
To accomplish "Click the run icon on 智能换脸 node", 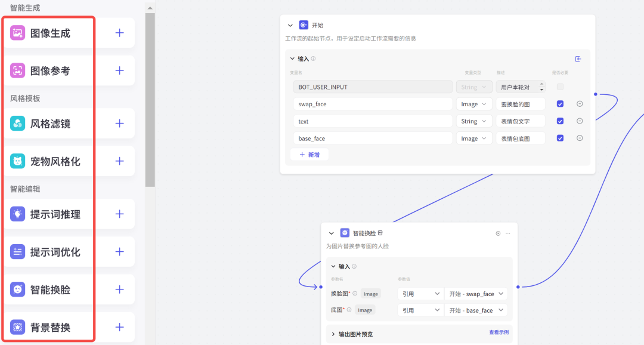I will pos(498,233).
